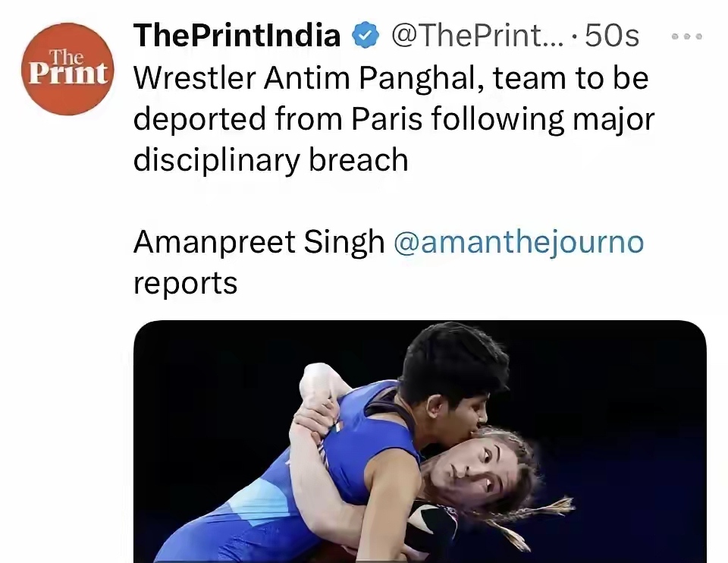
Task: Click the 'disciplinary breach' text line
Action: pos(271,159)
